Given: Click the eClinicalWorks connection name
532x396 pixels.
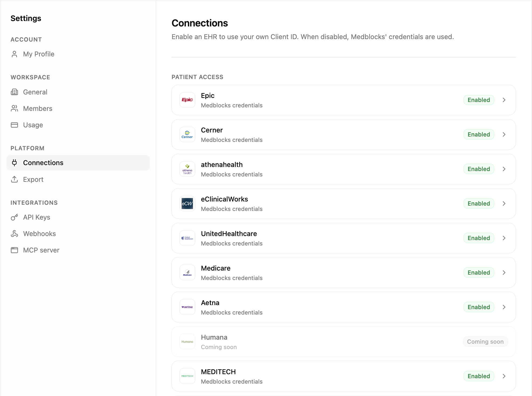Looking at the screenshot, I should point(224,199).
